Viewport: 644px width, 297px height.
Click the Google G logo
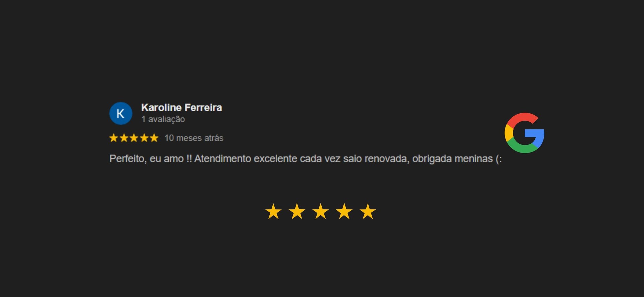[x=524, y=133]
